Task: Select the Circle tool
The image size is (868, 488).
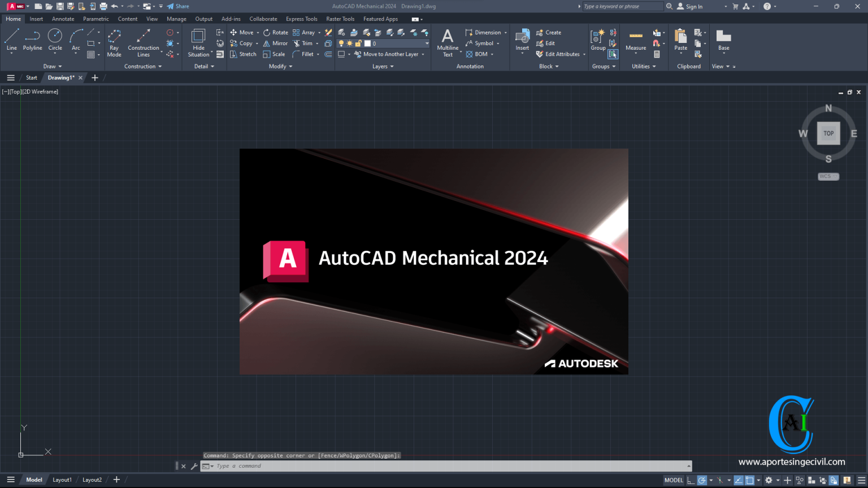Action: click(x=55, y=40)
